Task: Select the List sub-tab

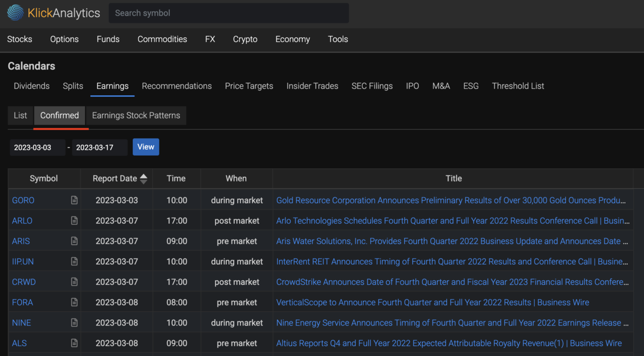Action: (x=20, y=115)
